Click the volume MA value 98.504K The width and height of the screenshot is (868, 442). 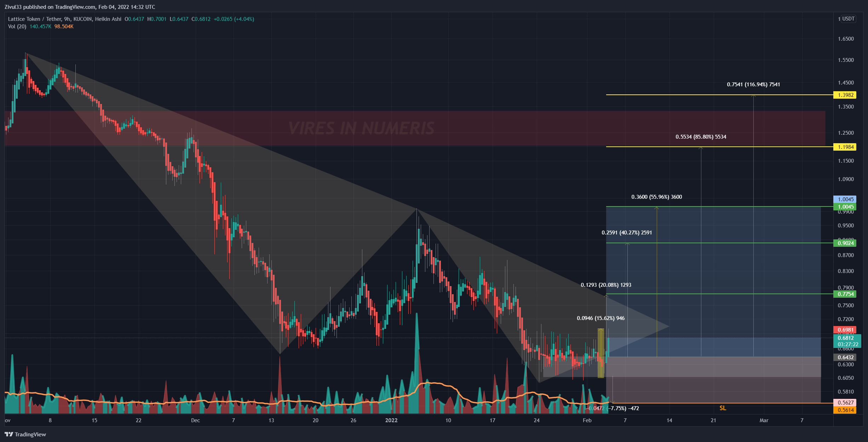point(64,27)
